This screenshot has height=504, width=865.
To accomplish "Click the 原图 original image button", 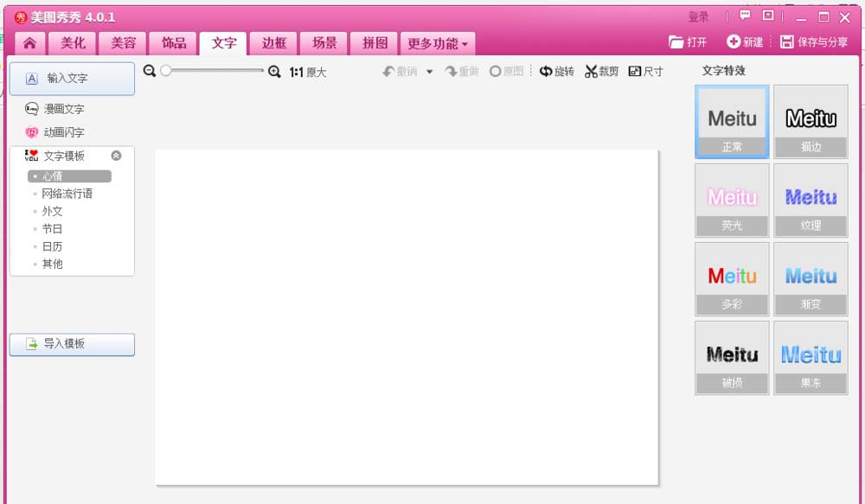I will click(x=506, y=71).
